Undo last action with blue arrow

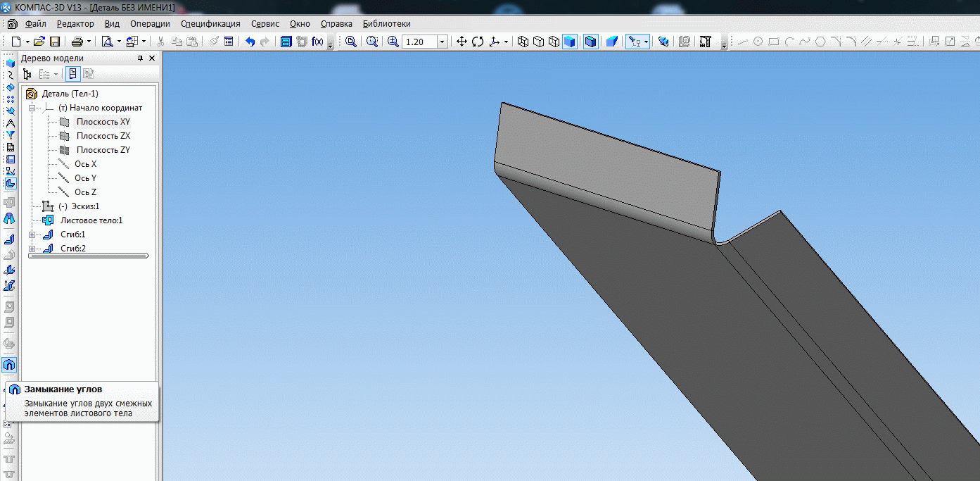click(x=250, y=42)
